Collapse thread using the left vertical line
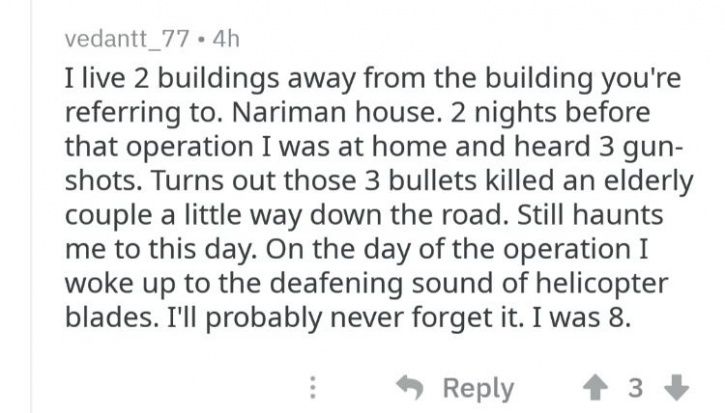Image resolution: width=725 pixels, height=413 pixels. 31,206
